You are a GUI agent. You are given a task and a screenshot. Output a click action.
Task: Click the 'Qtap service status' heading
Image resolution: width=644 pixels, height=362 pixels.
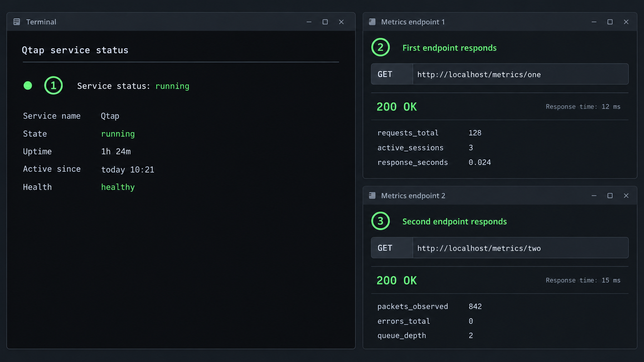pos(75,50)
